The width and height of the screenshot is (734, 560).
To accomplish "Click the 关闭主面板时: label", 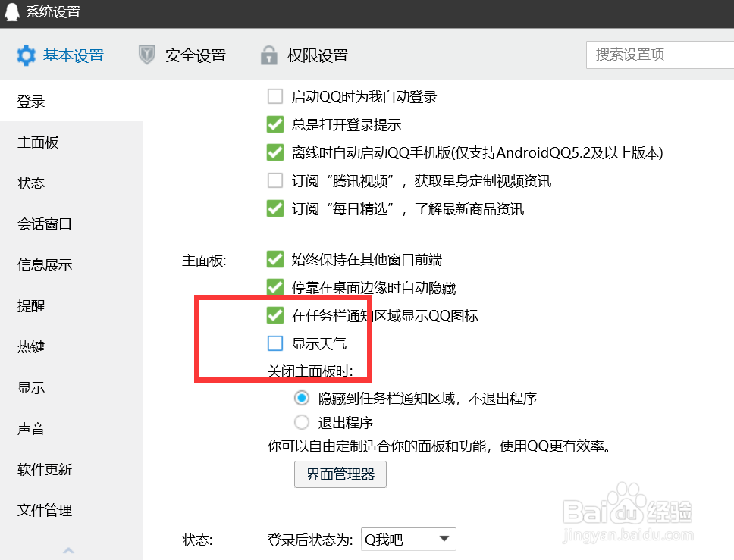I will (310, 371).
